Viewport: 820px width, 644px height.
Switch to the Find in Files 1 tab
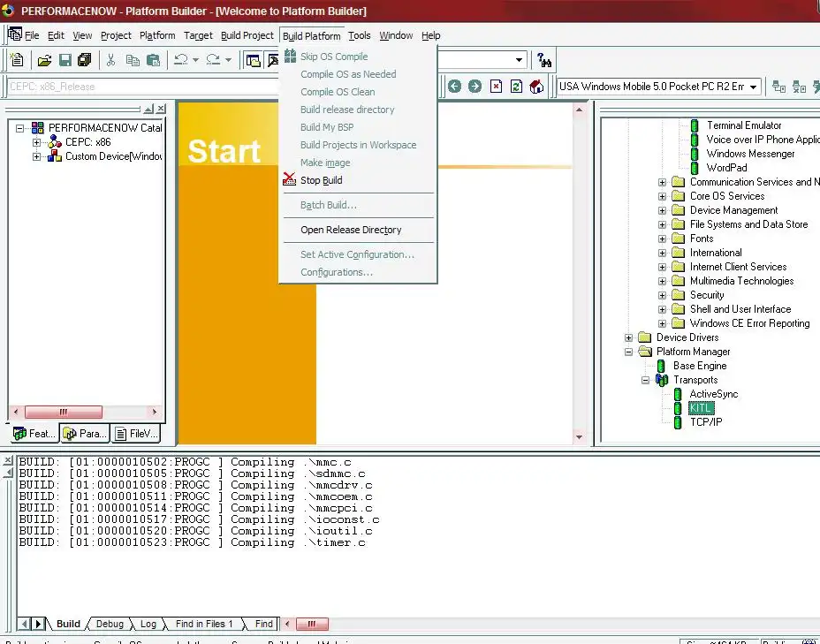point(204,625)
